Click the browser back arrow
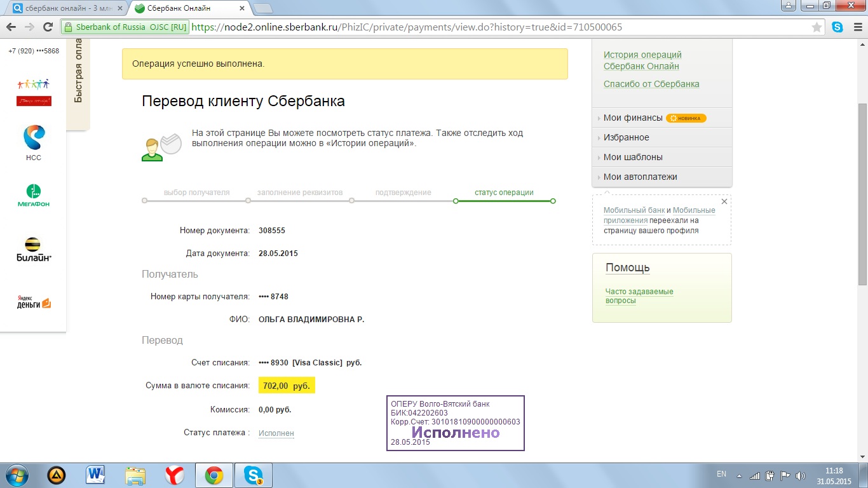868x488 pixels. [11, 27]
